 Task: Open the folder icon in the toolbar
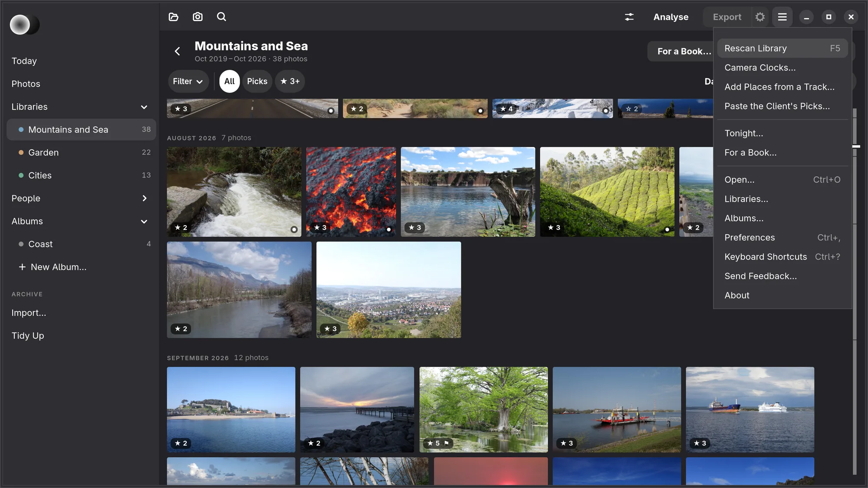pyautogui.click(x=174, y=17)
